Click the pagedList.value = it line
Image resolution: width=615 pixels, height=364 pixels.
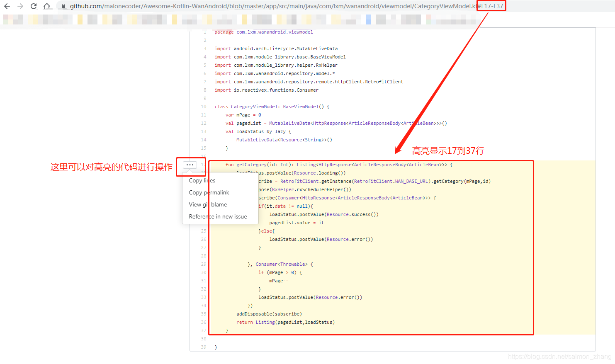coord(297,223)
